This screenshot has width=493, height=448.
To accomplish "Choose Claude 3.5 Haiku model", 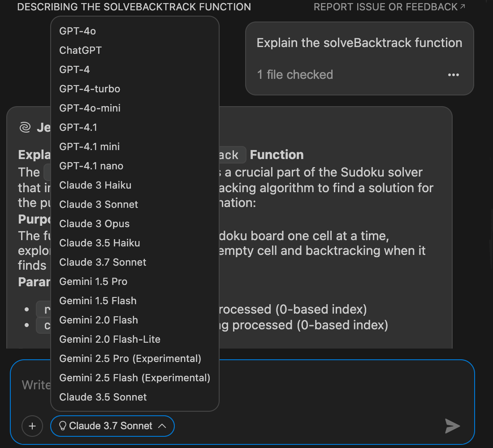I will tap(99, 243).
